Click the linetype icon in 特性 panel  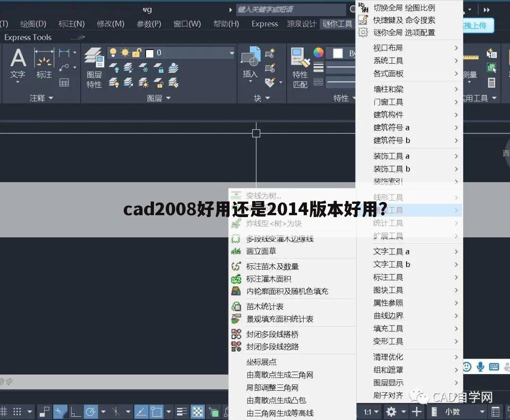[318, 82]
